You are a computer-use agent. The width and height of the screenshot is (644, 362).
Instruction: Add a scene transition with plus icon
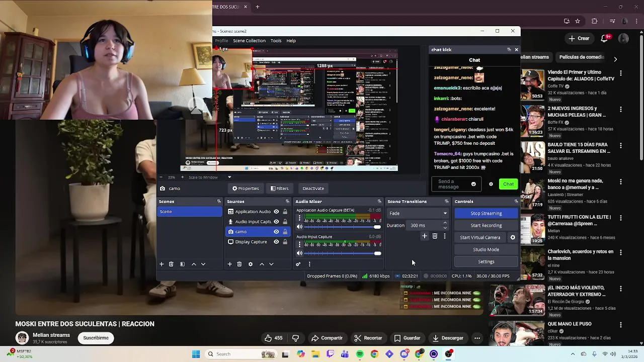425,236
